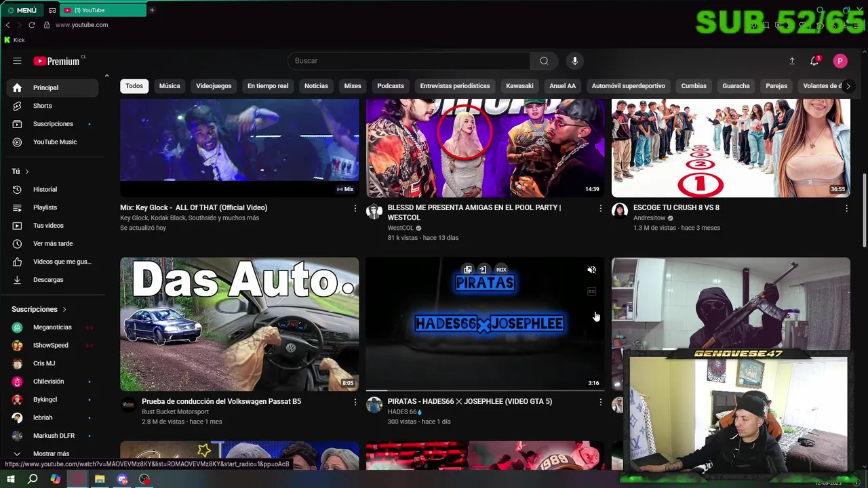This screenshot has height=488, width=868.
Task: Open Playlists in sidebar
Action: 52,207
